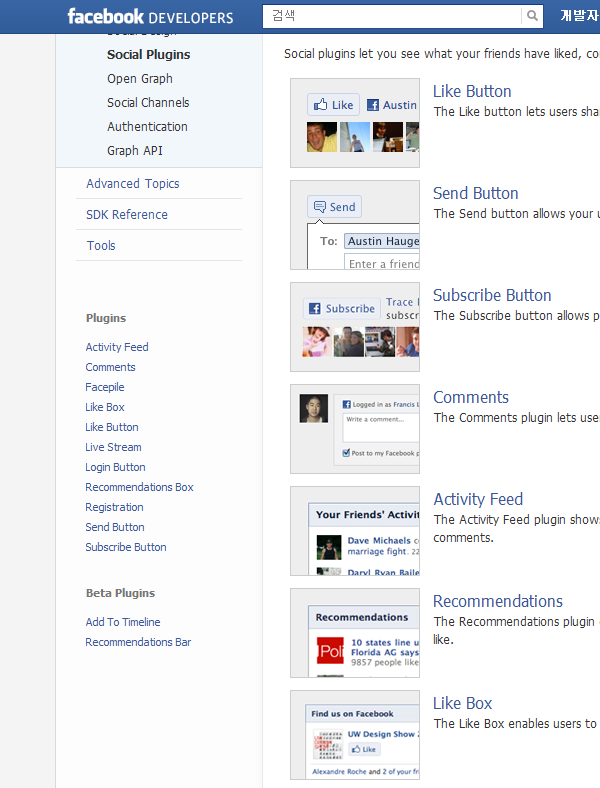Open the Login Button link
The height and width of the screenshot is (788, 600).
click(115, 467)
